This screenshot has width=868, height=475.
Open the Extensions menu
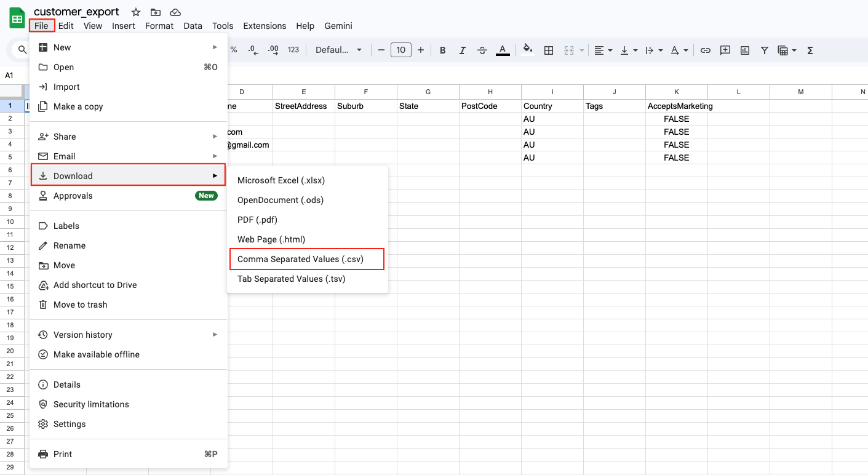(265, 26)
